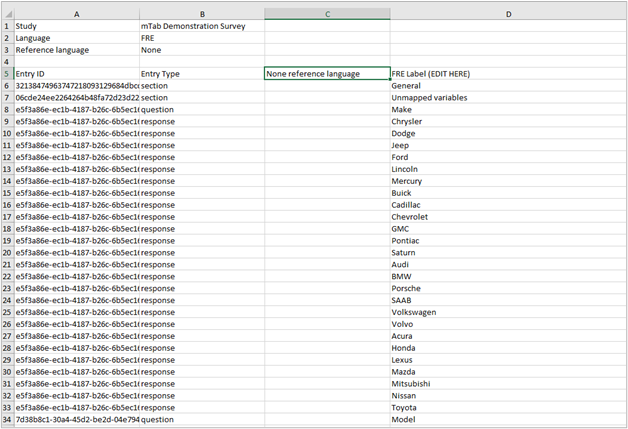Click the 'Unmapped variables' cell
Screen dimensions: 628x429
point(508,98)
